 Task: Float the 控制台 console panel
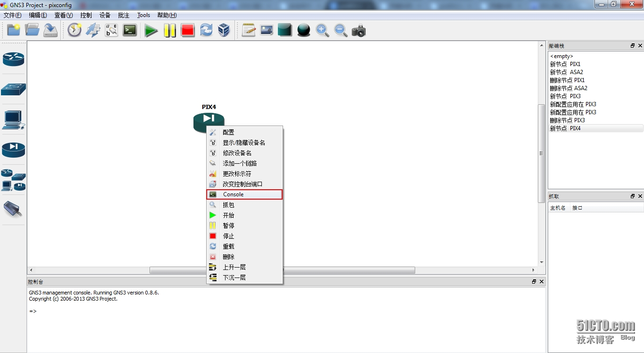pyautogui.click(x=534, y=282)
